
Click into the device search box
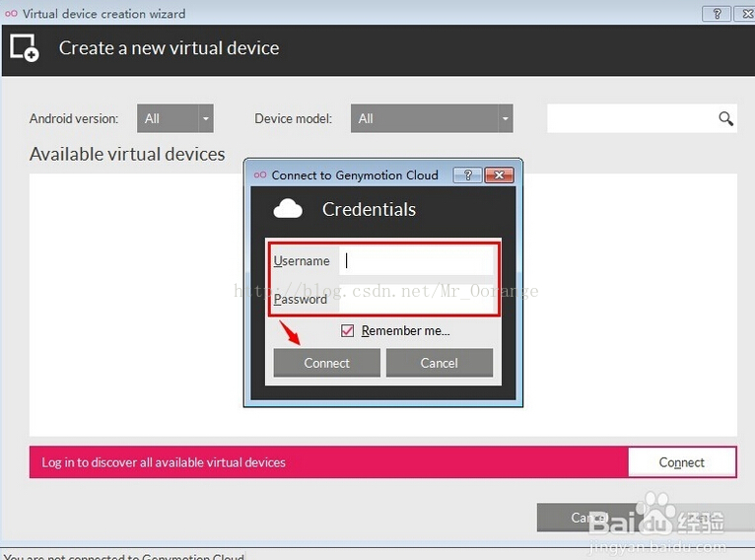(642, 118)
